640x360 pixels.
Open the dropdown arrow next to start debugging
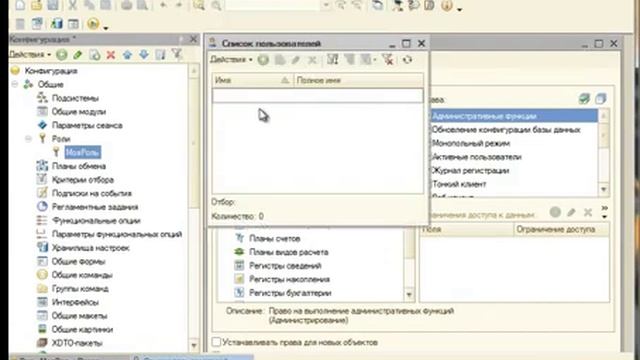[106, 28]
